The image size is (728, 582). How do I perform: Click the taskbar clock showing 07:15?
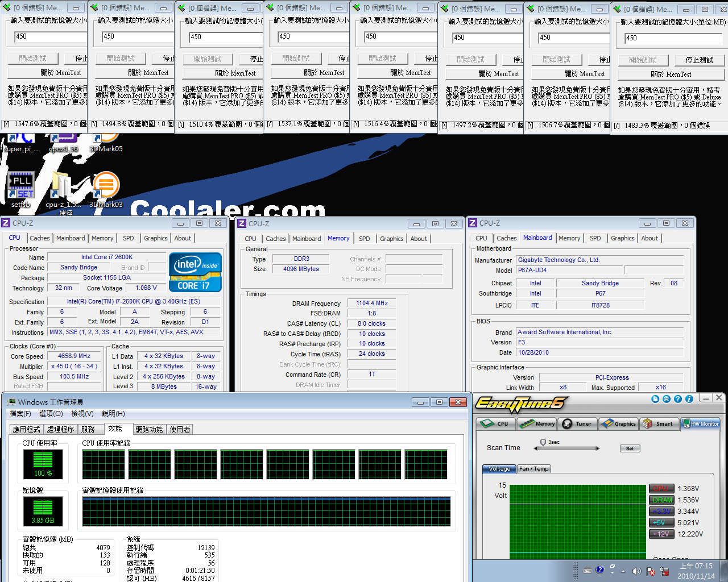coord(696,571)
